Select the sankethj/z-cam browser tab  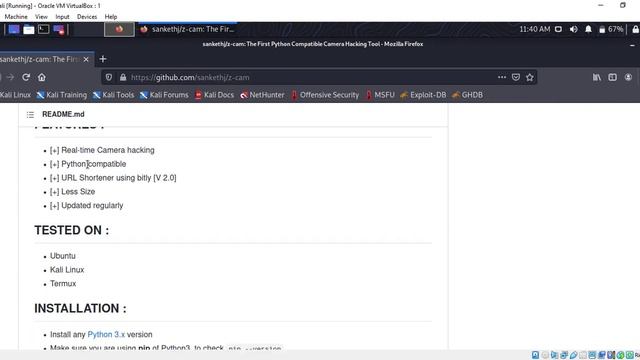click(x=43, y=59)
